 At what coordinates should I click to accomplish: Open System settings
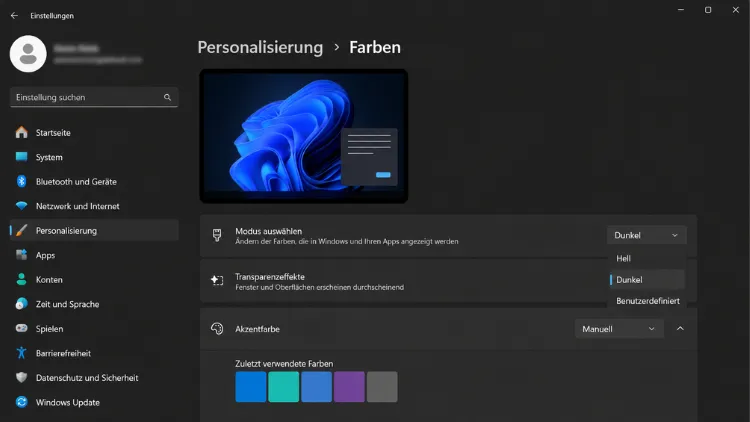pos(94,157)
